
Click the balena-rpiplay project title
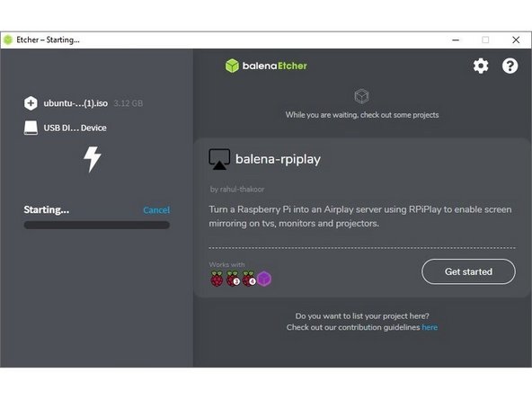point(278,159)
